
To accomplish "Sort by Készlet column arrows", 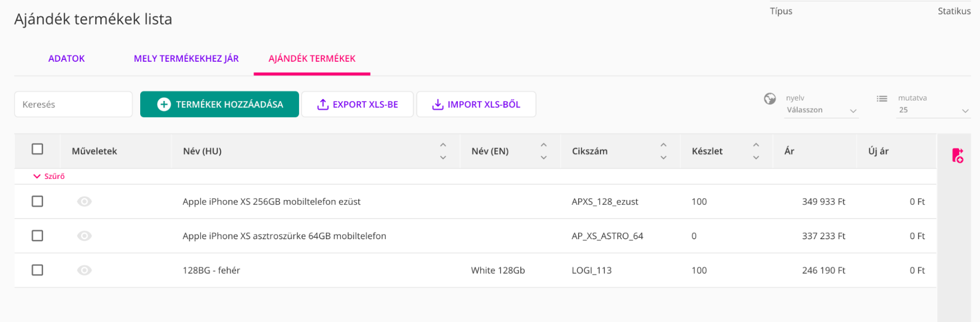I will 756,151.
